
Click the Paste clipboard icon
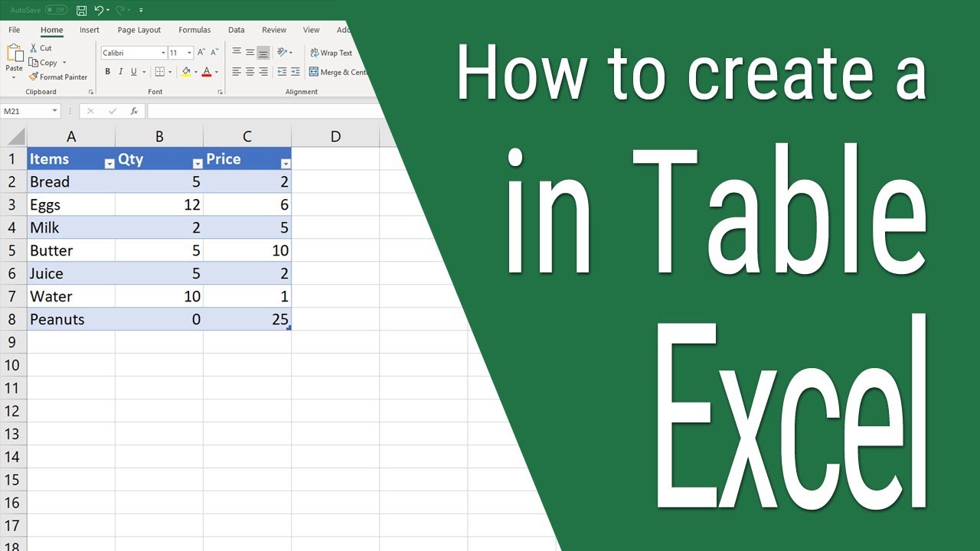tap(15, 54)
